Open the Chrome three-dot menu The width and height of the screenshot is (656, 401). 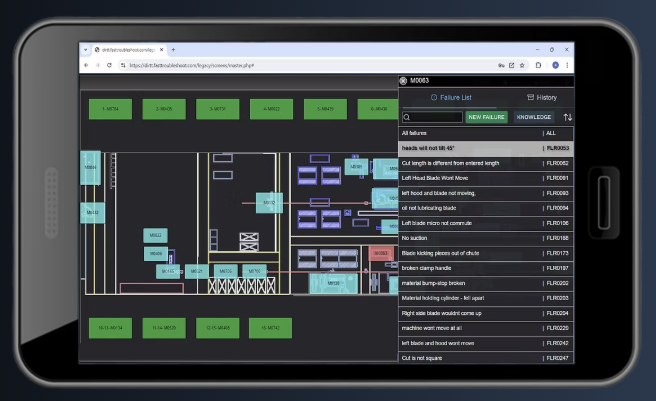tap(567, 65)
